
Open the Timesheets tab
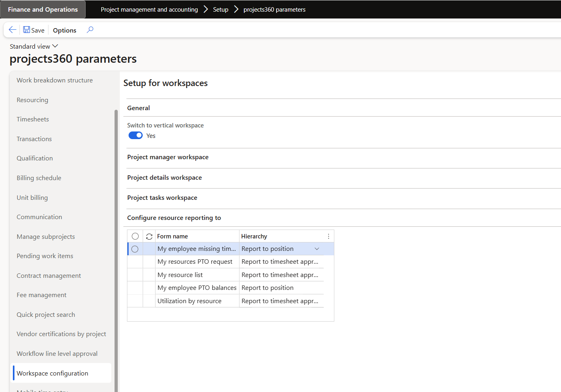click(33, 119)
